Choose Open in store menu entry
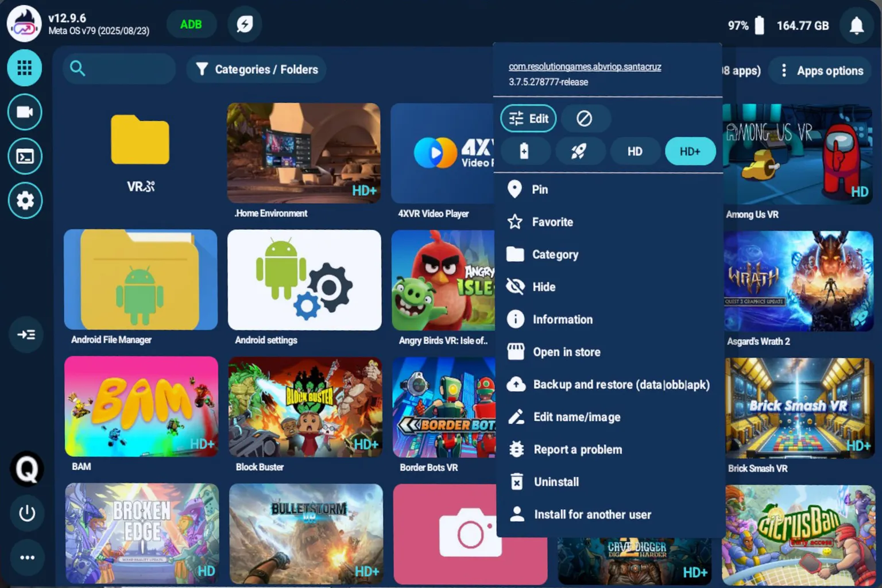The image size is (882, 588). tap(609, 352)
